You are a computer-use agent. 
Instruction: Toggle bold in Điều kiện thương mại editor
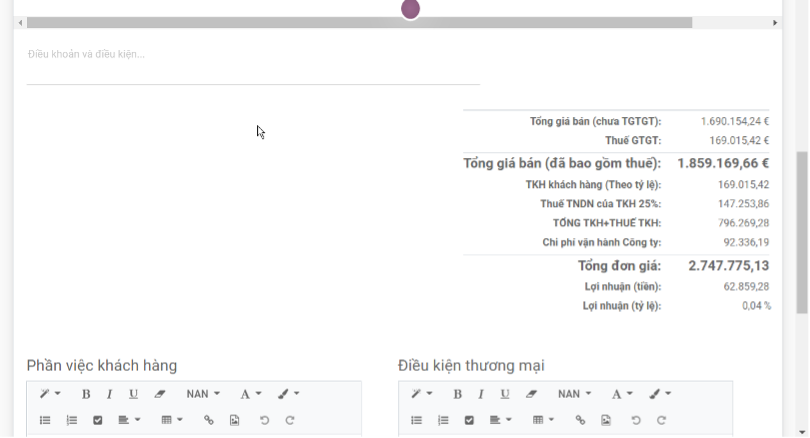[x=457, y=394]
